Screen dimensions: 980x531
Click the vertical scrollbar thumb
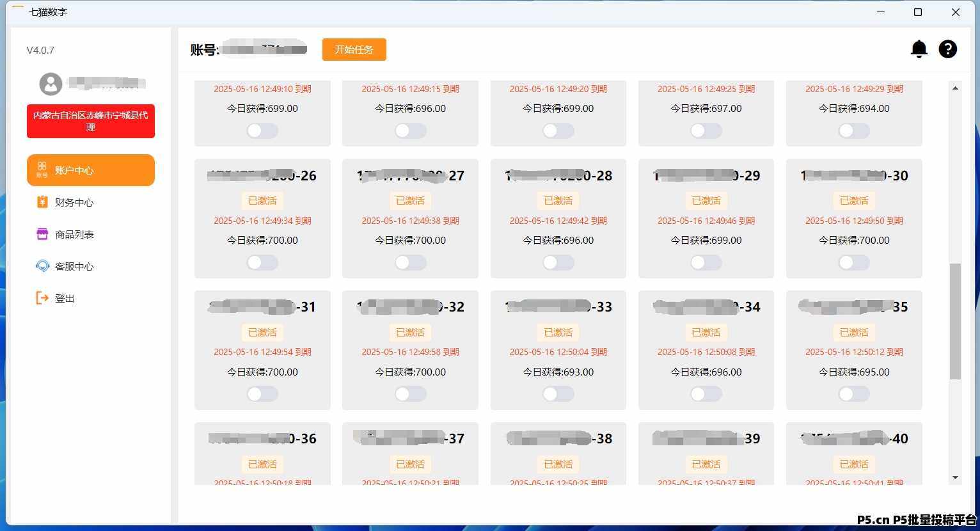(x=955, y=321)
